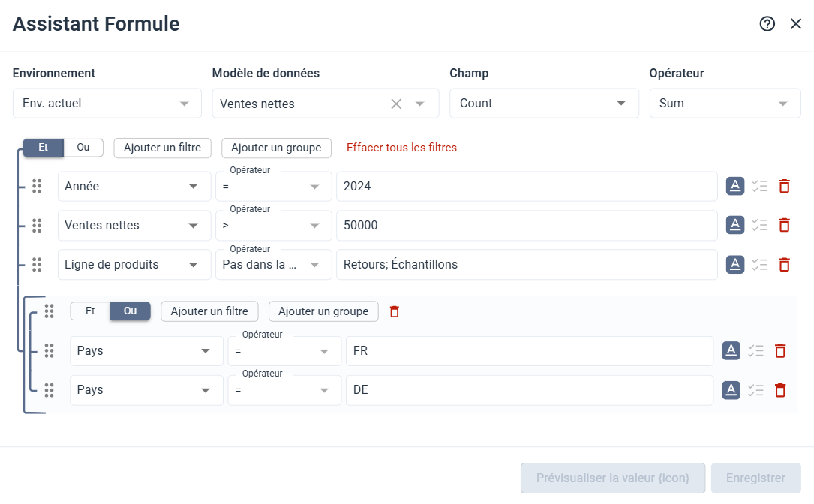Open the operator dropdown of the Année row

274,186
